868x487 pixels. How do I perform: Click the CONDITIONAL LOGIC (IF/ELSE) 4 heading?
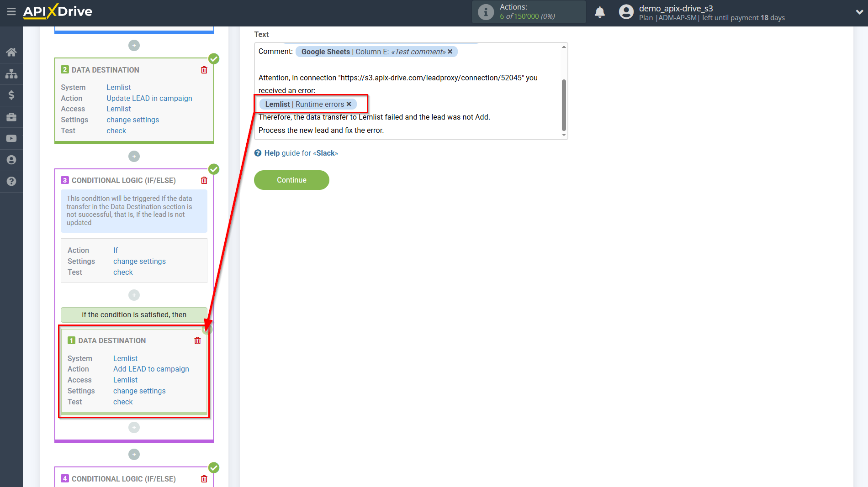click(x=123, y=479)
